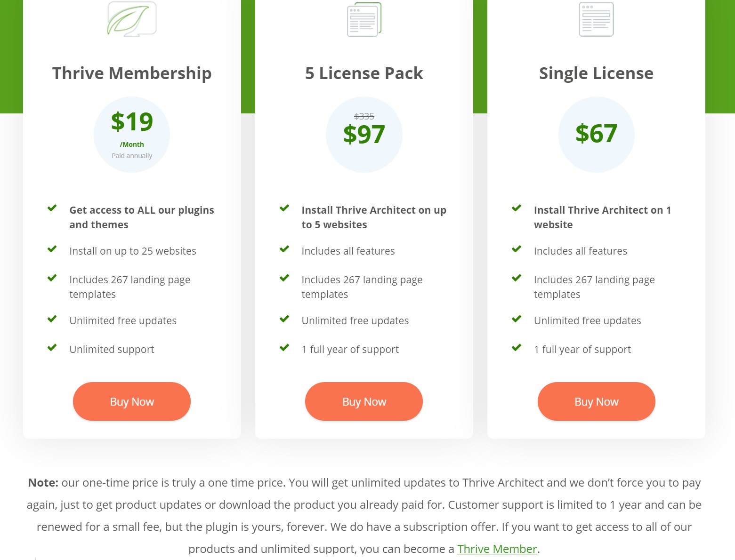735x560 pixels.
Task: Buy the Thrive Membership plan
Action: [132, 401]
